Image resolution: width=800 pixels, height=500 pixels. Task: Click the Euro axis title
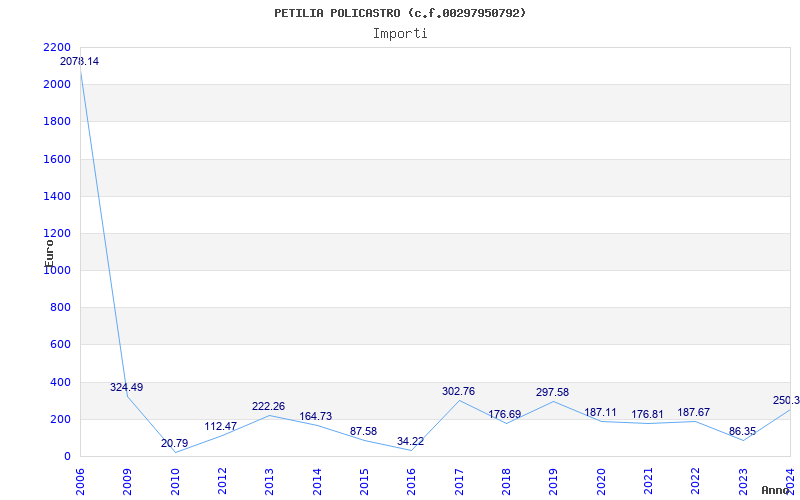[x=49, y=254]
